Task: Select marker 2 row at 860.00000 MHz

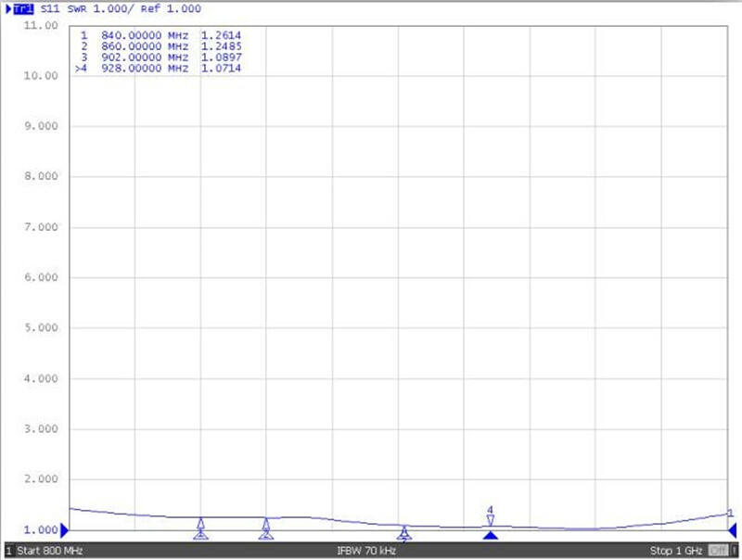Action: [x=160, y=46]
